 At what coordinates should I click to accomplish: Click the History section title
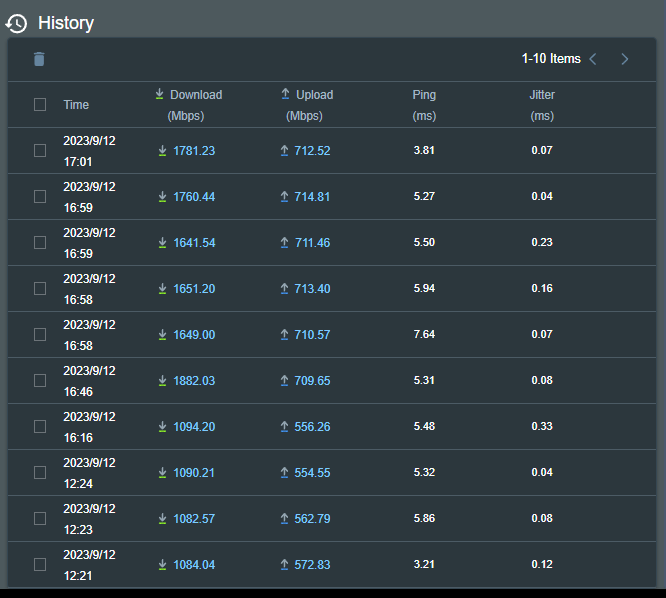coord(66,23)
